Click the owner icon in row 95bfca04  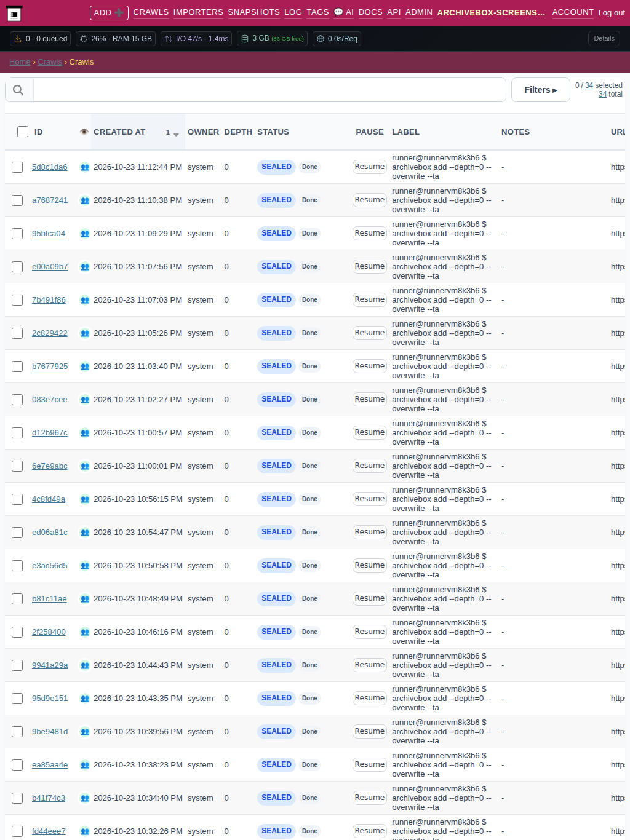[x=85, y=234]
